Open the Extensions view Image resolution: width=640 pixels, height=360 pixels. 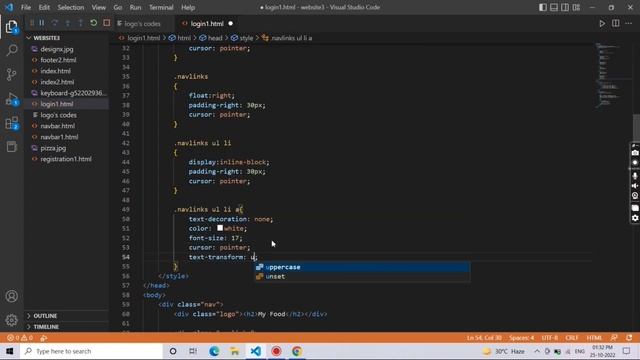[11, 123]
